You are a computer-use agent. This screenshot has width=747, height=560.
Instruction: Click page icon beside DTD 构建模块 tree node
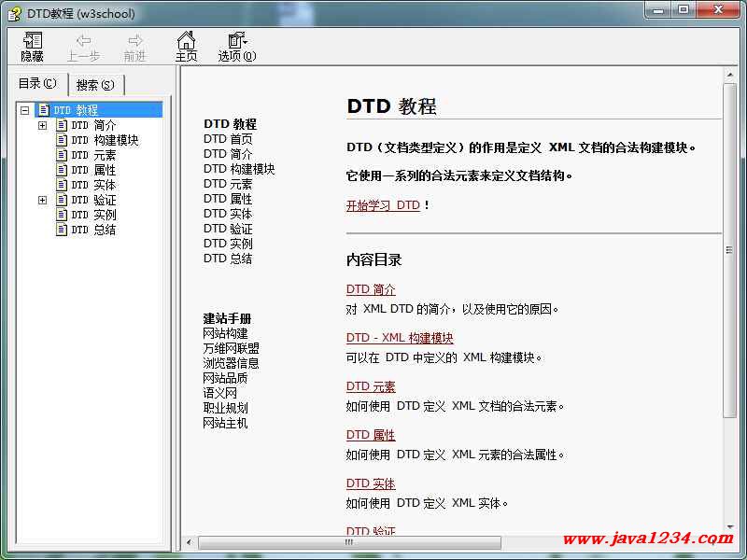coord(62,140)
